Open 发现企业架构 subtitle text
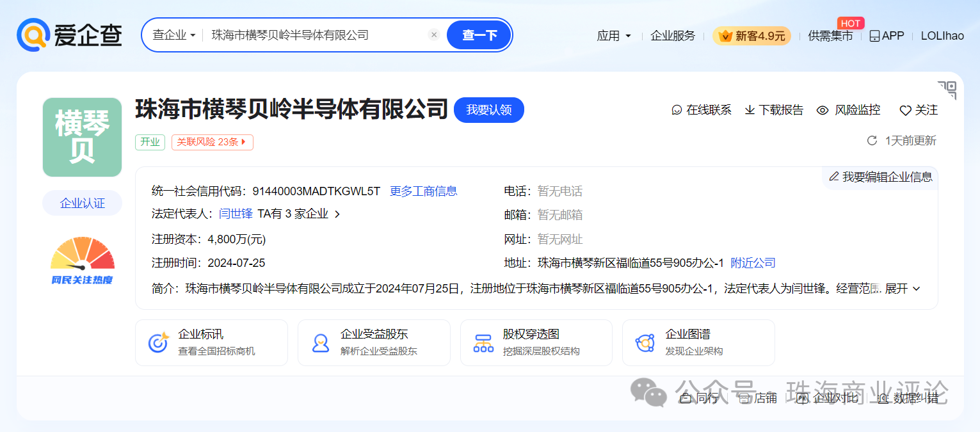The width and height of the screenshot is (980, 432). click(695, 351)
